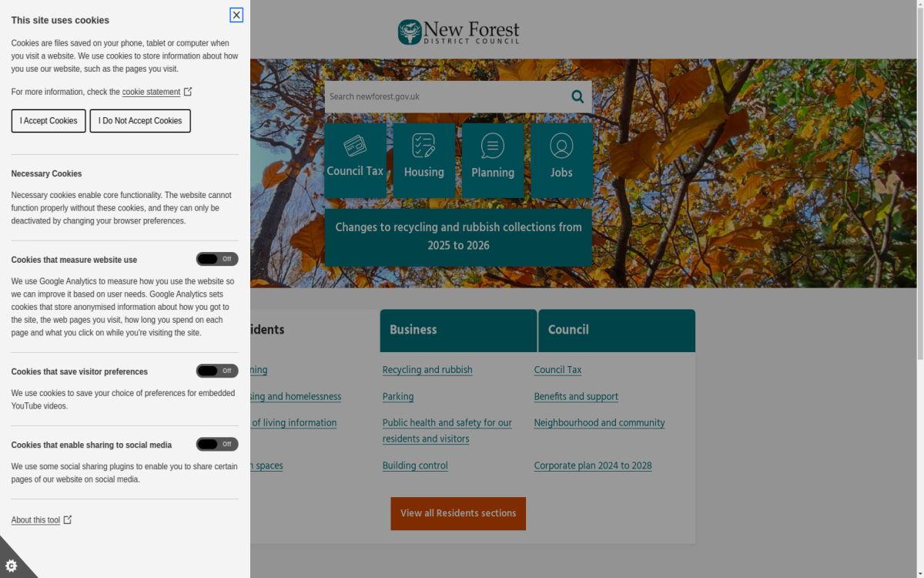Click the I Accept Cookies button

[x=48, y=120]
